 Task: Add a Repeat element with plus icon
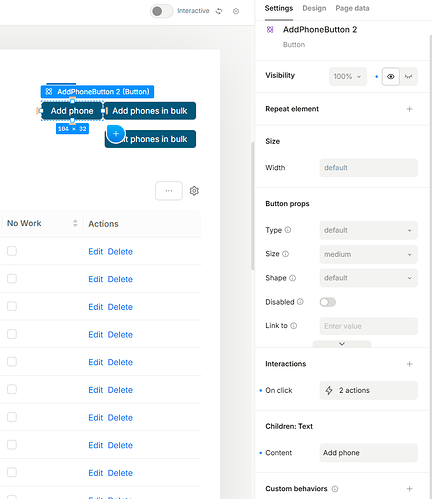[x=409, y=109]
